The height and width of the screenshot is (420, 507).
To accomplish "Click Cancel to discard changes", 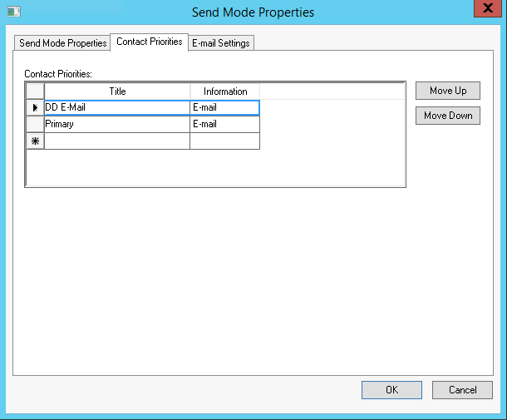I will pos(462,390).
